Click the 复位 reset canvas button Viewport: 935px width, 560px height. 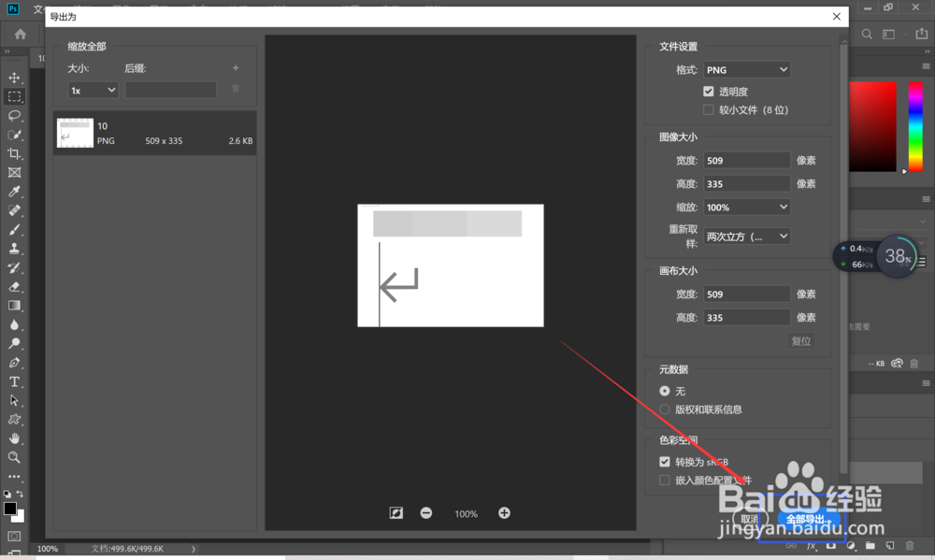coord(801,340)
